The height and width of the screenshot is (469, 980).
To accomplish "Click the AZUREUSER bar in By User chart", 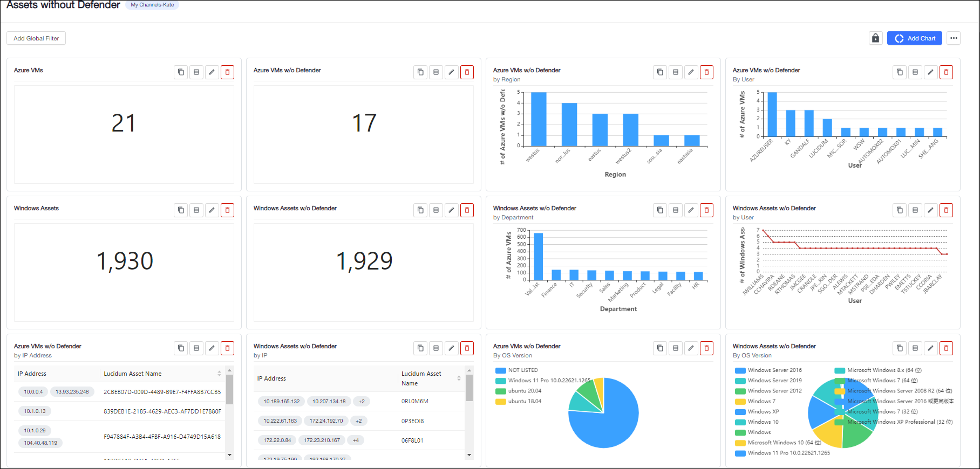I will tap(772, 114).
